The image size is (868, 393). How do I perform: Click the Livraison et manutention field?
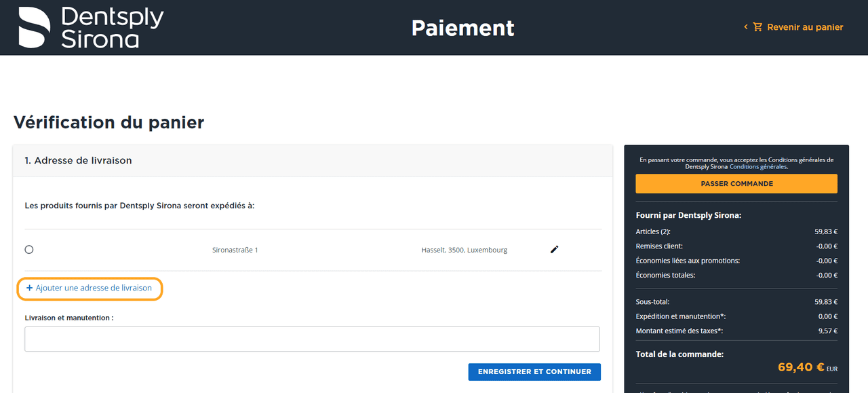tap(312, 339)
